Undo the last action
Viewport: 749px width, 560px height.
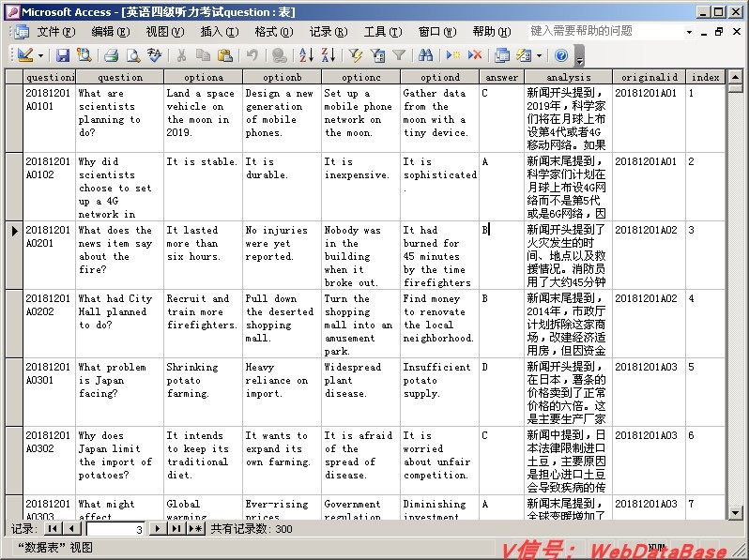click(x=252, y=55)
